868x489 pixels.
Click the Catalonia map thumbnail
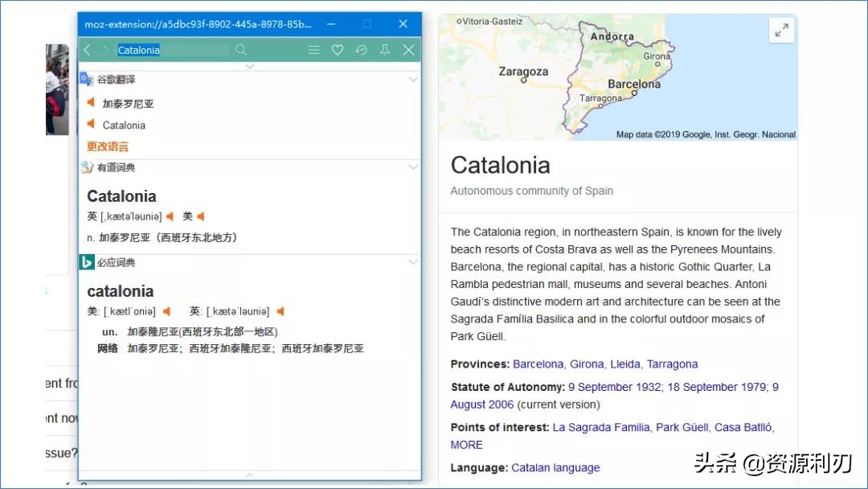(618, 77)
